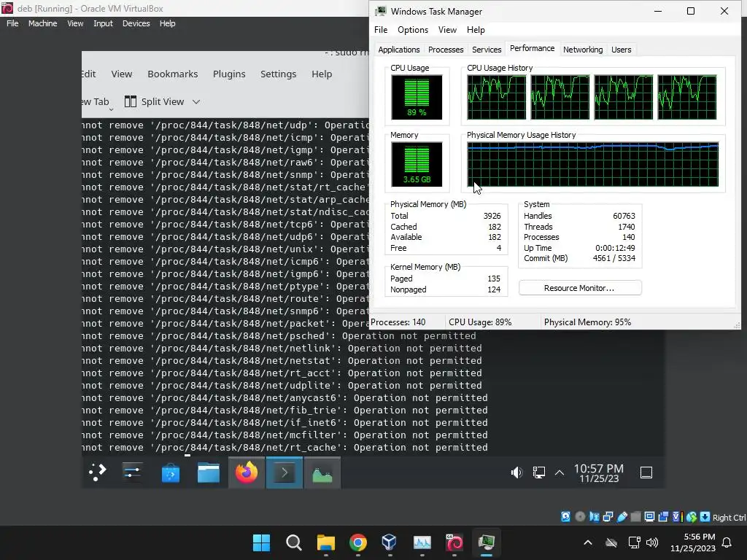Open Chrome from Windows taskbar
747x560 pixels.
click(x=357, y=542)
